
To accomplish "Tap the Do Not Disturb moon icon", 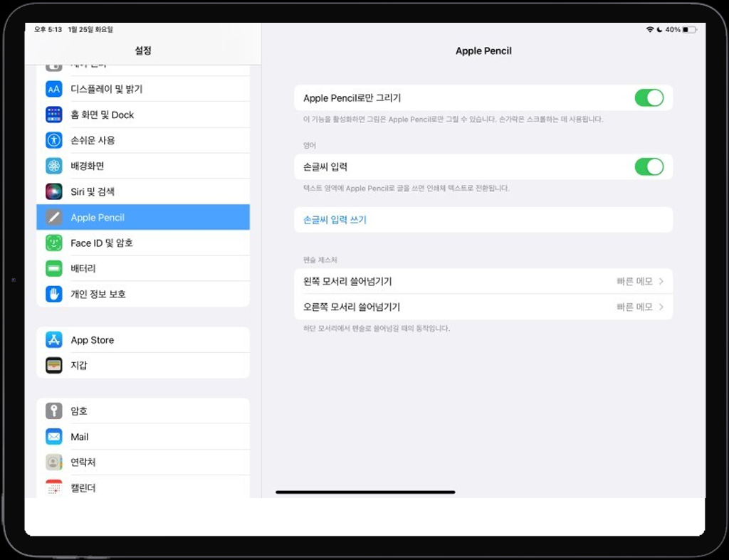I will pos(659,29).
